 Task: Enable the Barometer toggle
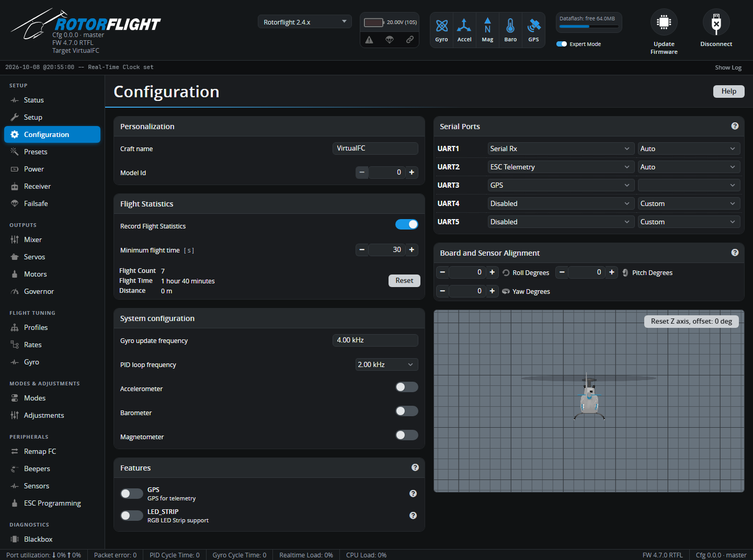tap(407, 411)
